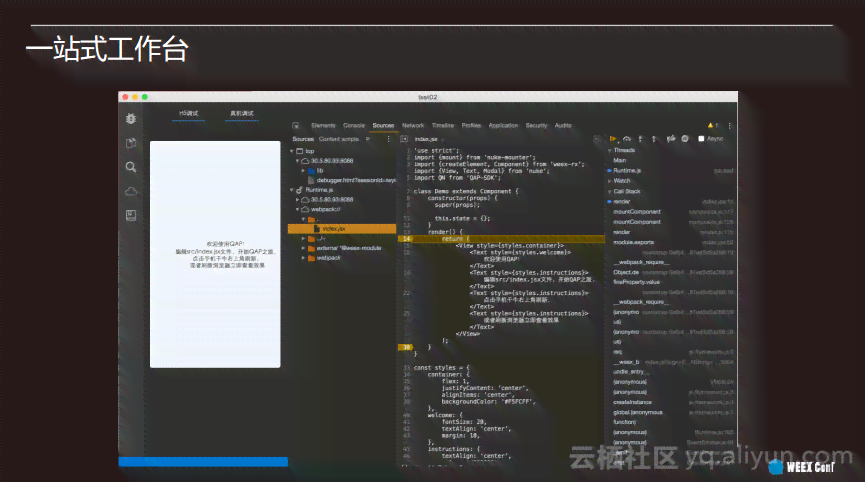Open the Audits tab
The image size is (865, 482).
[x=563, y=126]
